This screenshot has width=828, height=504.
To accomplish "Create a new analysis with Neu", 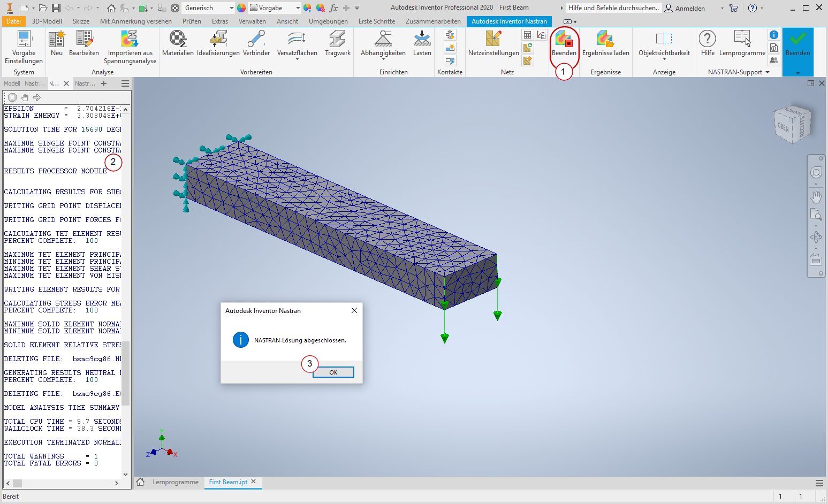I will 57,43.
